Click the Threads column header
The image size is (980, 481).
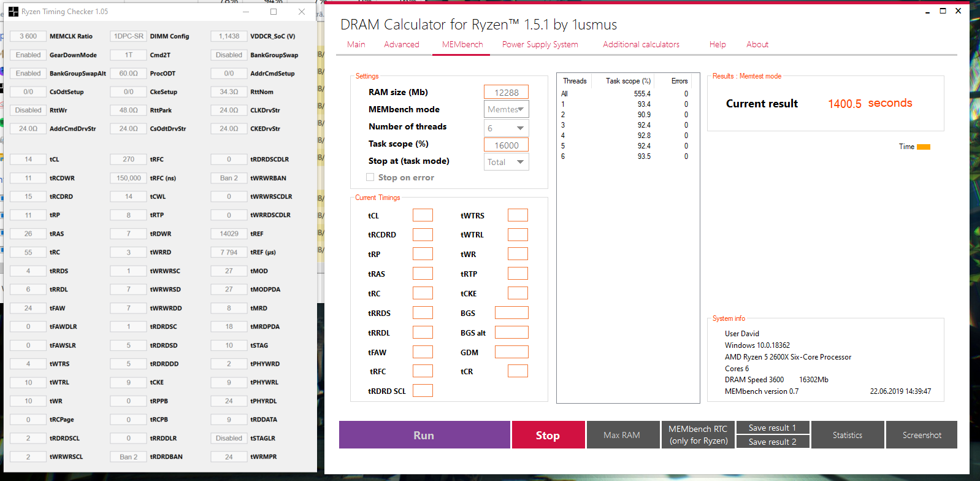tap(575, 81)
